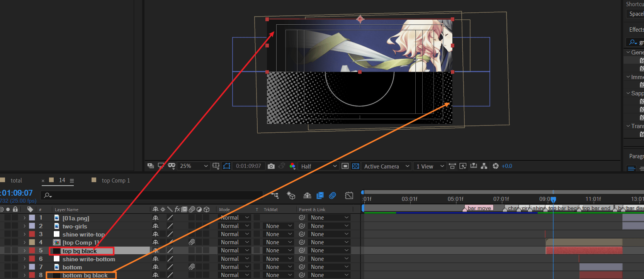Click the TrkMat column header
This screenshot has height=279, width=644.
click(x=270, y=210)
